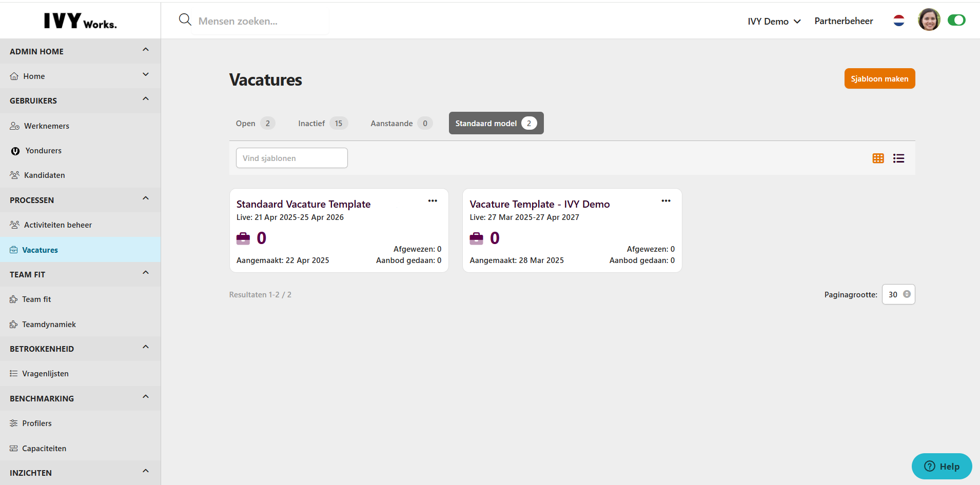Click the IVY Works logo
The width and height of the screenshot is (980, 485).
[80, 21]
